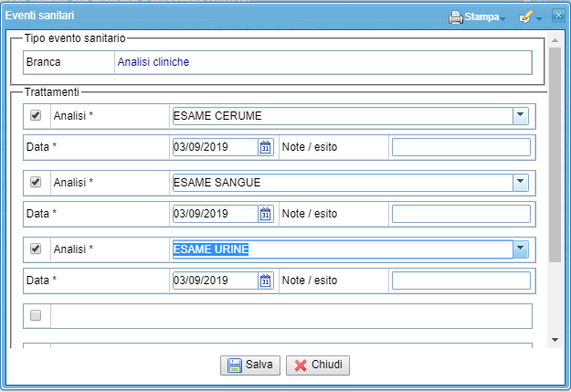Expand the ESAME URINE dropdown arrow
The width and height of the screenshot is (571, 392).
[521, 249]
